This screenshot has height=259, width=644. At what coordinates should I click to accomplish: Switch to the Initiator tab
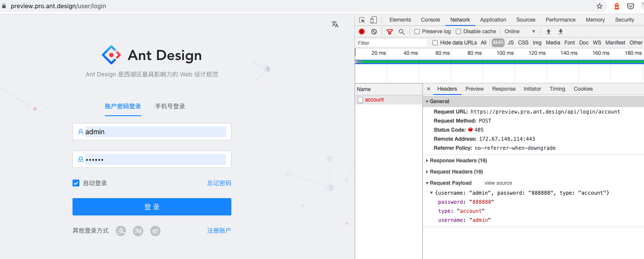click(532, 89)
